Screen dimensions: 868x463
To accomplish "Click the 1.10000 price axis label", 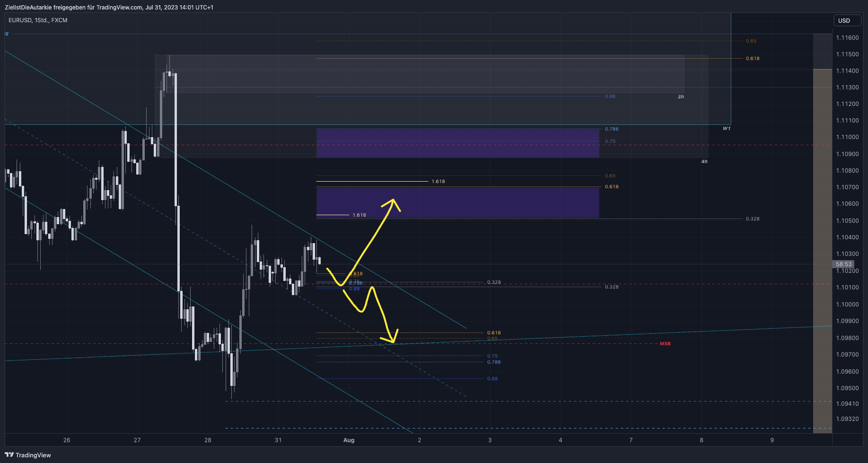I will [x=847, y=305].
